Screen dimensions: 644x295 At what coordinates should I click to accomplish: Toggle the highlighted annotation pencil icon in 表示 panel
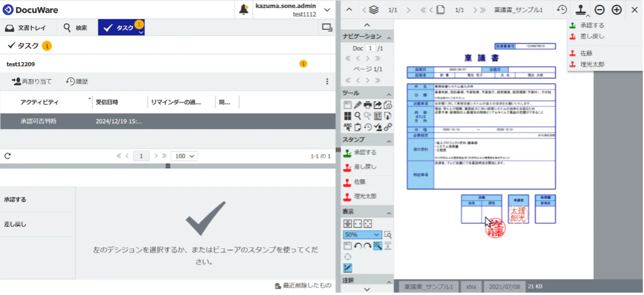(347, 267)
